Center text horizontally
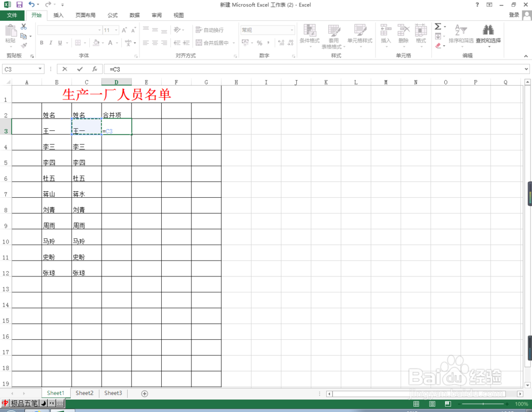Screen dimensions: 532x412 155,43
